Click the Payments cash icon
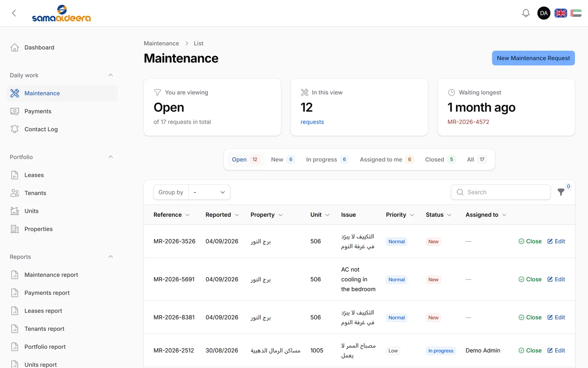588x368 pixels. [x=15, y=111]
